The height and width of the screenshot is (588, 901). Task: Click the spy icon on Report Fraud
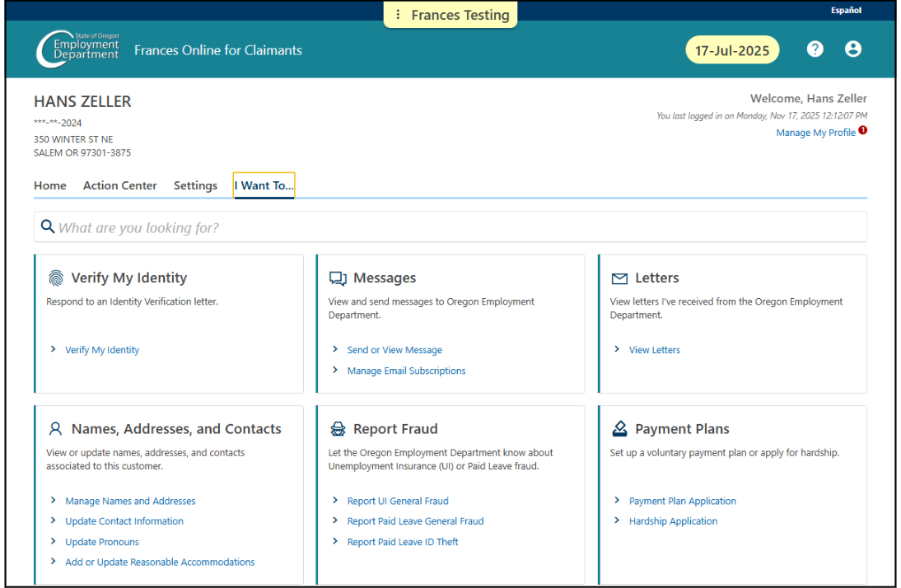pos(338,429)
